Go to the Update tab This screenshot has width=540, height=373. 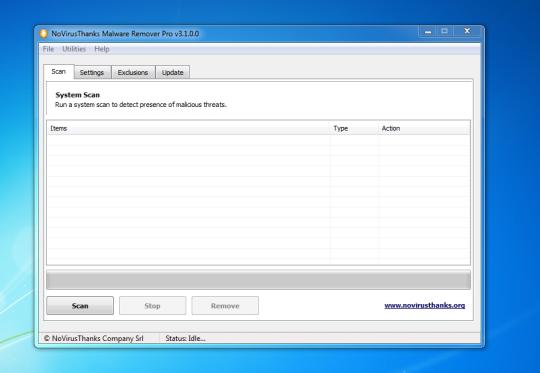click(x=173, y=72)
